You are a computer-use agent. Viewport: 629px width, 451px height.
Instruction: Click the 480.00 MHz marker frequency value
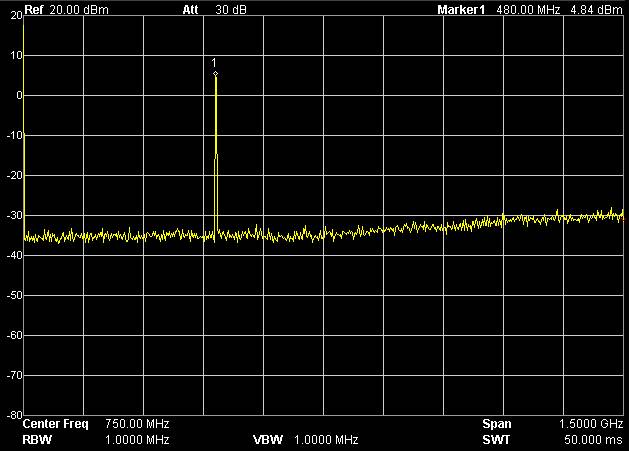pos(528,10)
